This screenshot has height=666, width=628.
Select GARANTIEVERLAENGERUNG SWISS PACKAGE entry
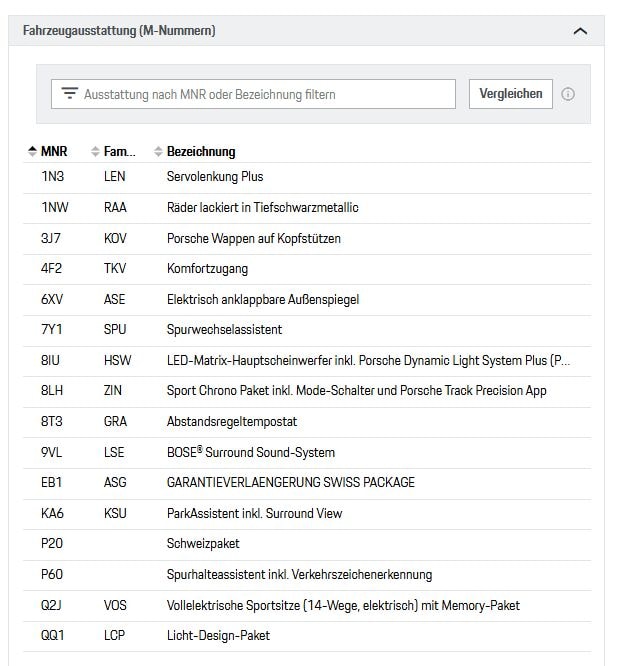pos(290,483)
